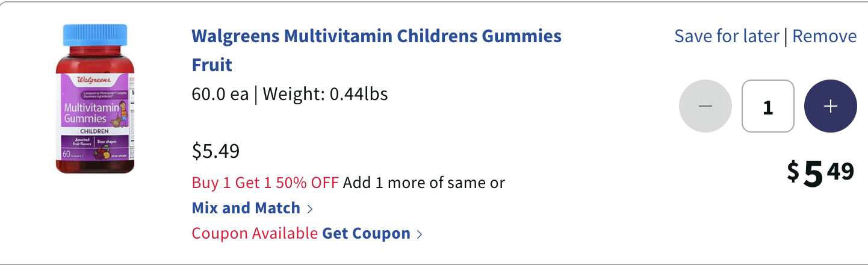Decrease quantity with the minus button

tap(705, 107)
